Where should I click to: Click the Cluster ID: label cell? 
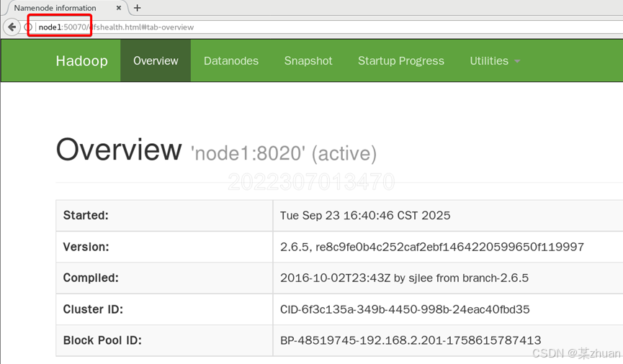coord(164,309)
